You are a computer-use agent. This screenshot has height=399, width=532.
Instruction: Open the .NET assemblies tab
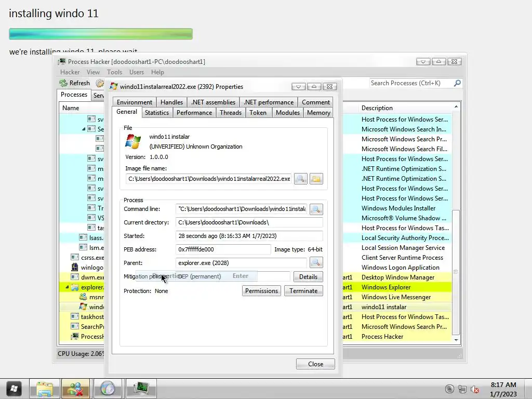coord(213,102)
